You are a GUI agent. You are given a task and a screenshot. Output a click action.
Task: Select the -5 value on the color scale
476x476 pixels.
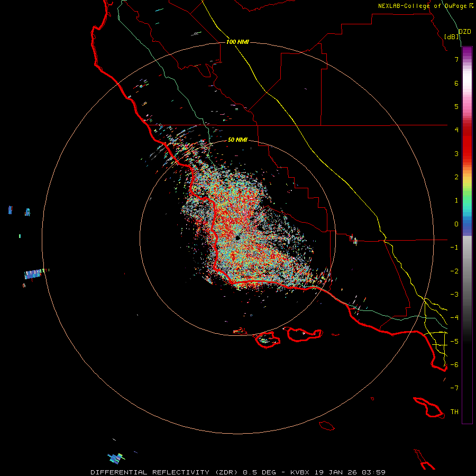click(x=454, y=342)
